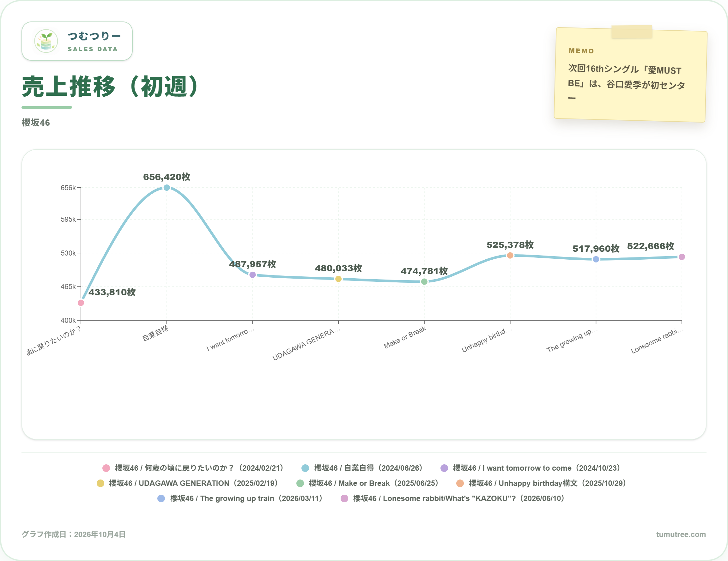
Task: Click pink legend swatch for 何歳の頃に戻りたいのか？
Action: click(x=106, y=468)
